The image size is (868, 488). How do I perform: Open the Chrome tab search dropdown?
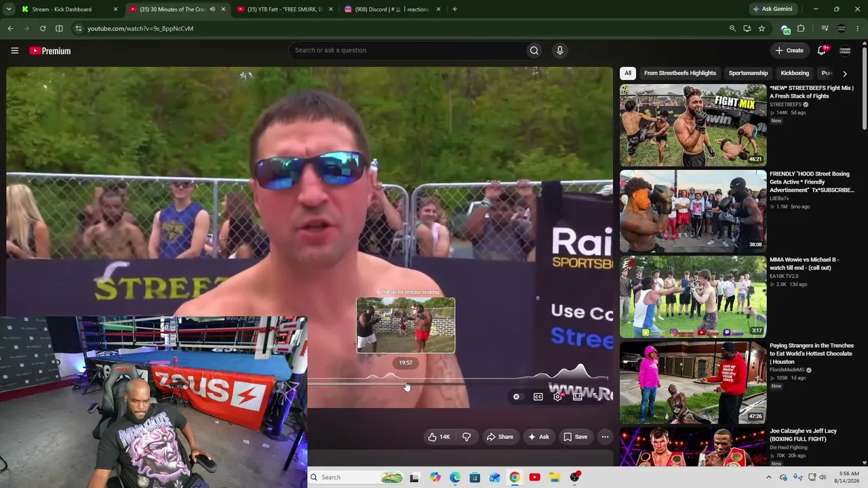[9, 9]
